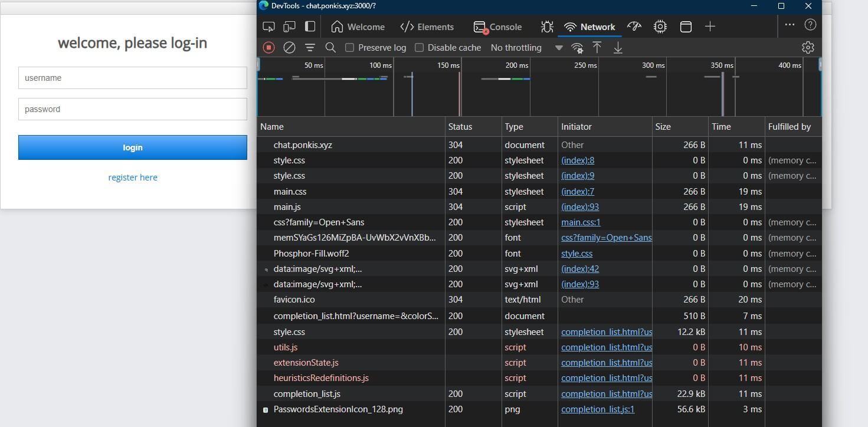Enable Disable cache checkbox

(420, 48)
